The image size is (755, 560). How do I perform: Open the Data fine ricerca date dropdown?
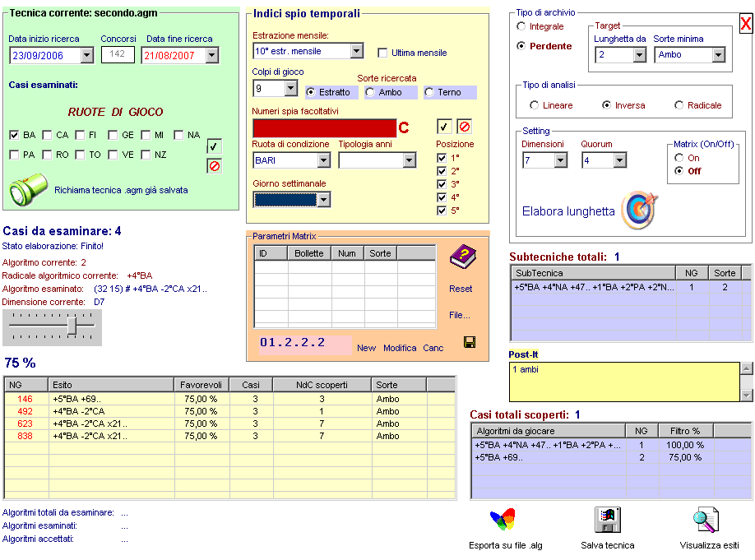point(212,55)
